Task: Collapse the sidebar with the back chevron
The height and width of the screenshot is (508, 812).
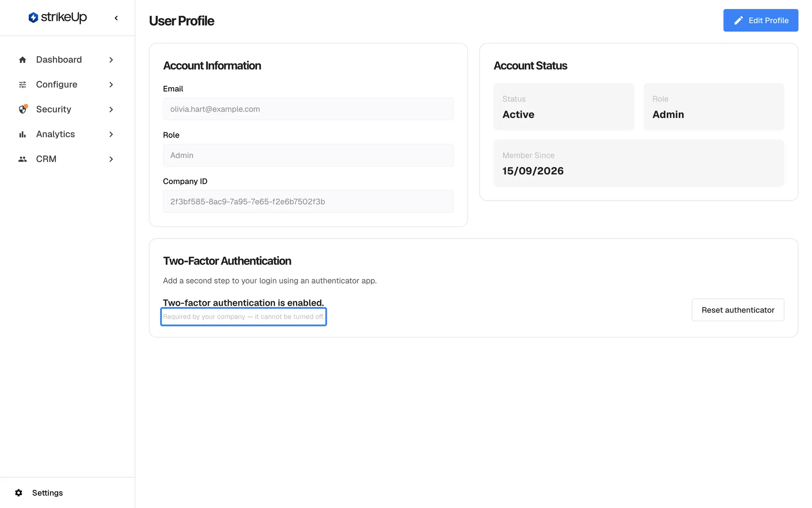Action: pos(116,18)
